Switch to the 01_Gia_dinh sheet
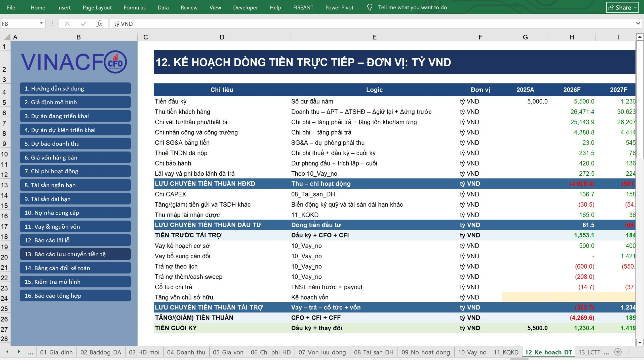The width and height of the screenshot is (644, 360). point(56,352)
